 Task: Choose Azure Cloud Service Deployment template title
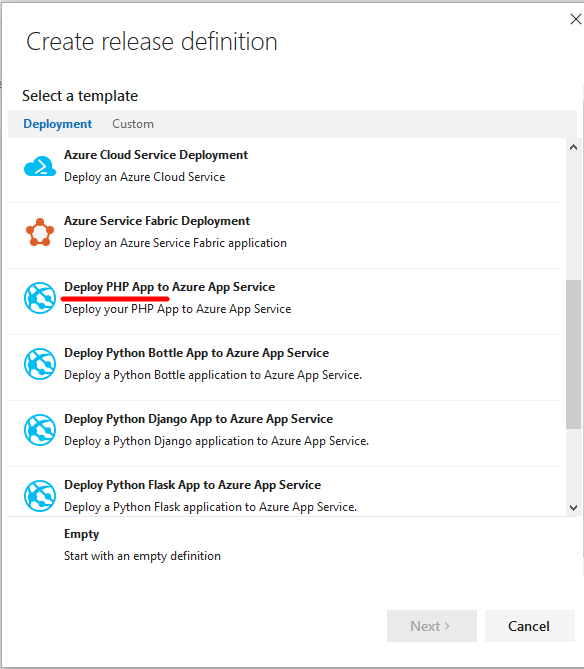156,155
